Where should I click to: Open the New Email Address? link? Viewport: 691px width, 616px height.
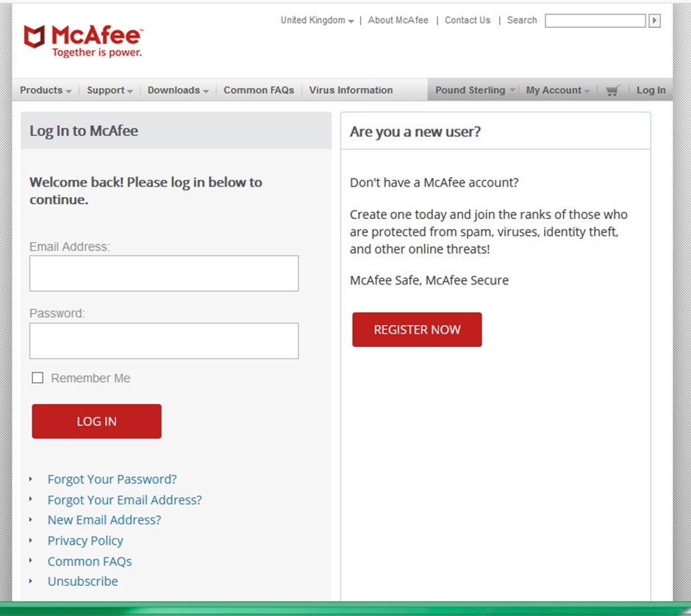(104, 520)
